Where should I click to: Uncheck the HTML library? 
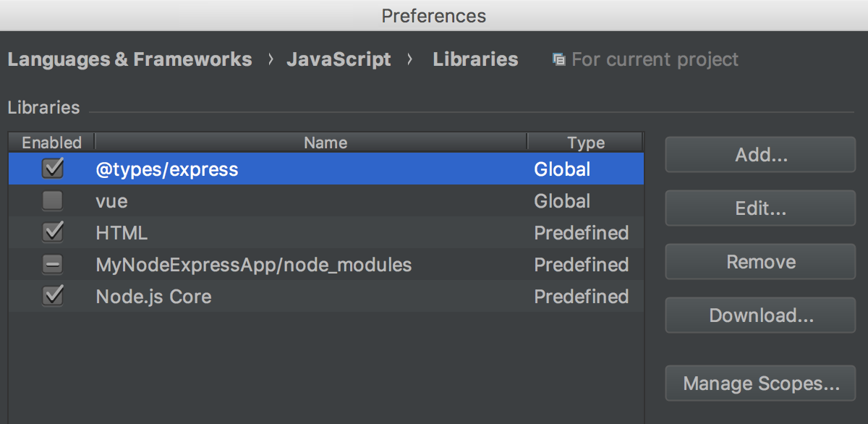pos(52,232)
